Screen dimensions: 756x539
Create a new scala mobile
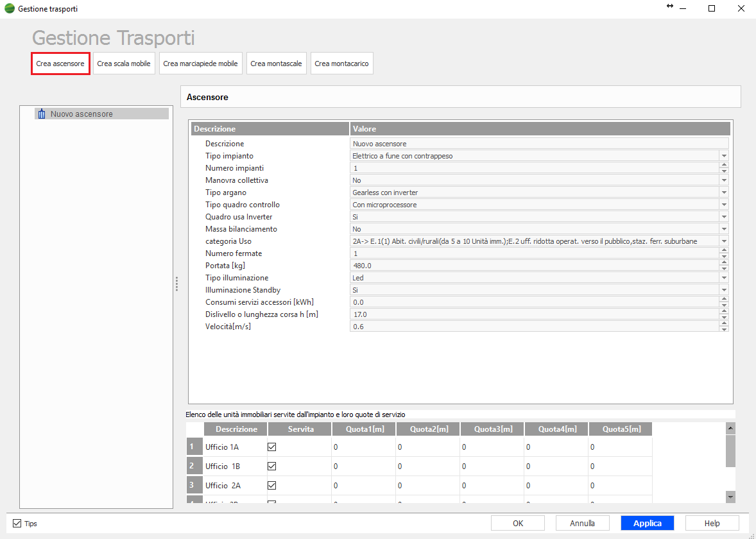[124, 64]
